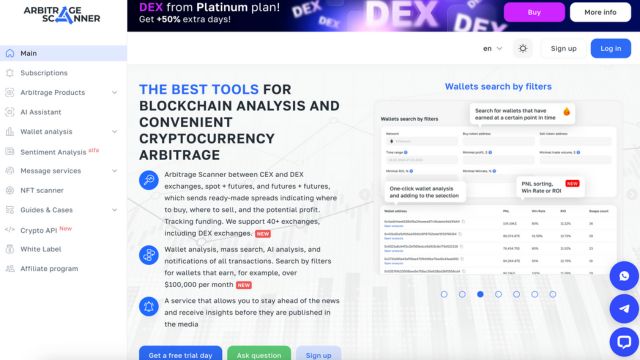The height and width of the screenshot is (360, 640).
Task: Click the White Label icon
Action: tap(10, 249)
